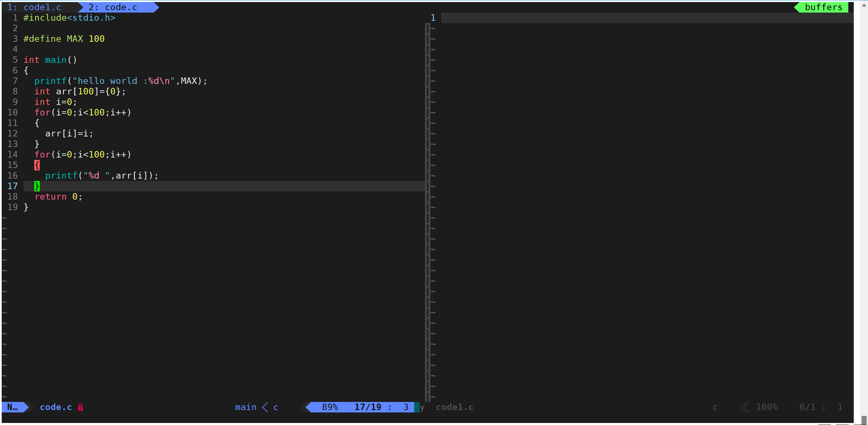The height and width of the screenshot is (425, 868).
Task: Click the closing brace on line 13
Action: pyautogui.click(x=37, y=144)
